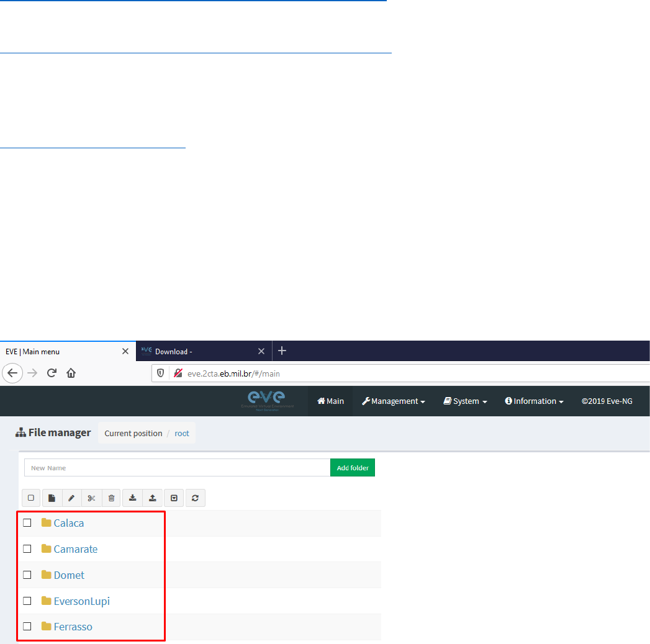Image resolution: width=650 pixels, height=644 pixels.
Task: Click the download files icon
Action: point(132,498)
